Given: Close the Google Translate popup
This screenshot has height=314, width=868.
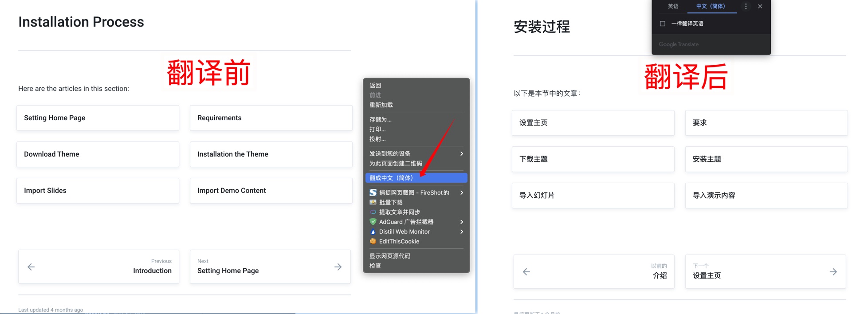Looking at the screenshot, I should point(760,6).
